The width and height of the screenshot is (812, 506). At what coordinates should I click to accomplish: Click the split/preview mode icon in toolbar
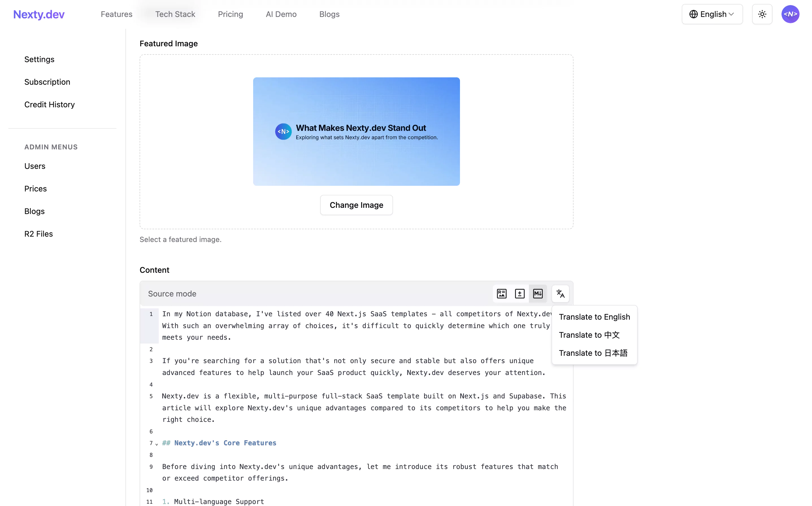[x=519, y=293]
